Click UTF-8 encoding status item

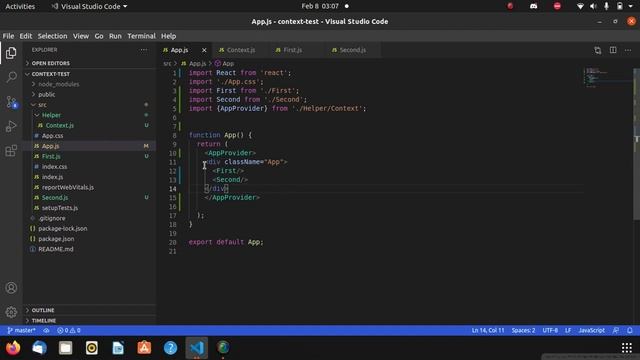point(550,330)
